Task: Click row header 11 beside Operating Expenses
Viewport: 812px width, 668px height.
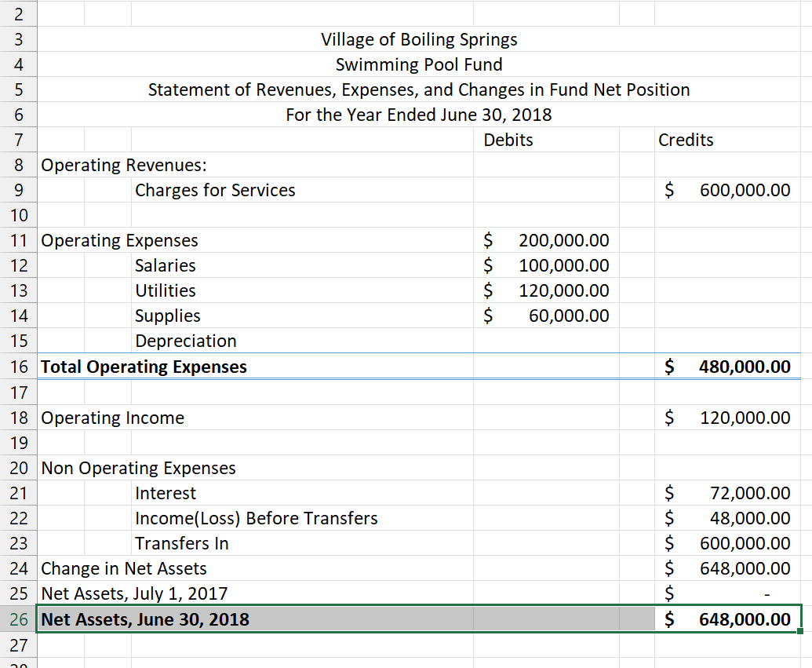Action: tap(19, 240)
